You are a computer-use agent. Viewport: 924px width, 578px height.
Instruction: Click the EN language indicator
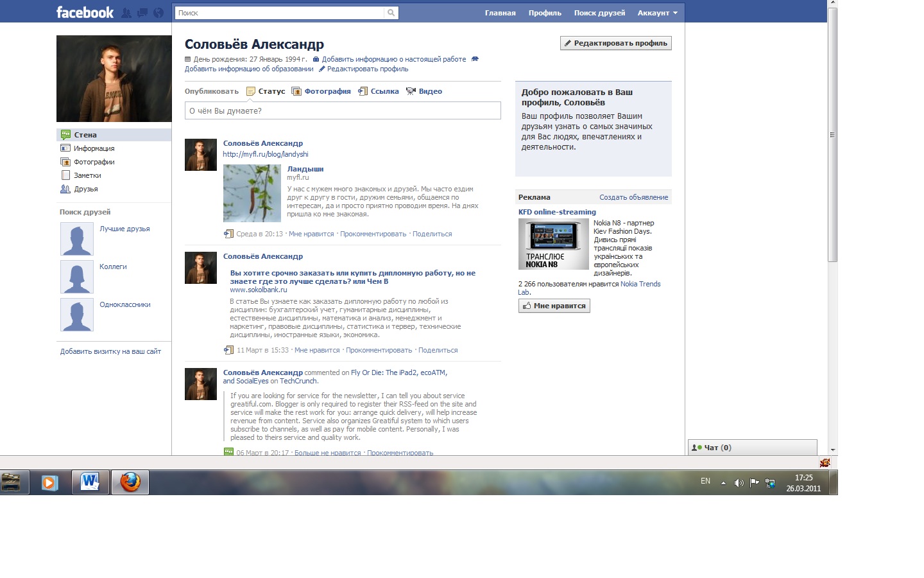click(705, 481)
